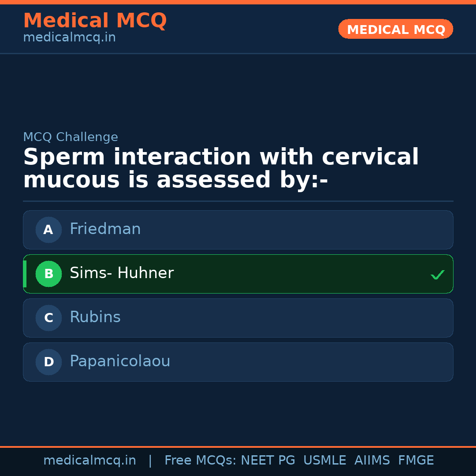Click the green B letter circle

[48, 274]
